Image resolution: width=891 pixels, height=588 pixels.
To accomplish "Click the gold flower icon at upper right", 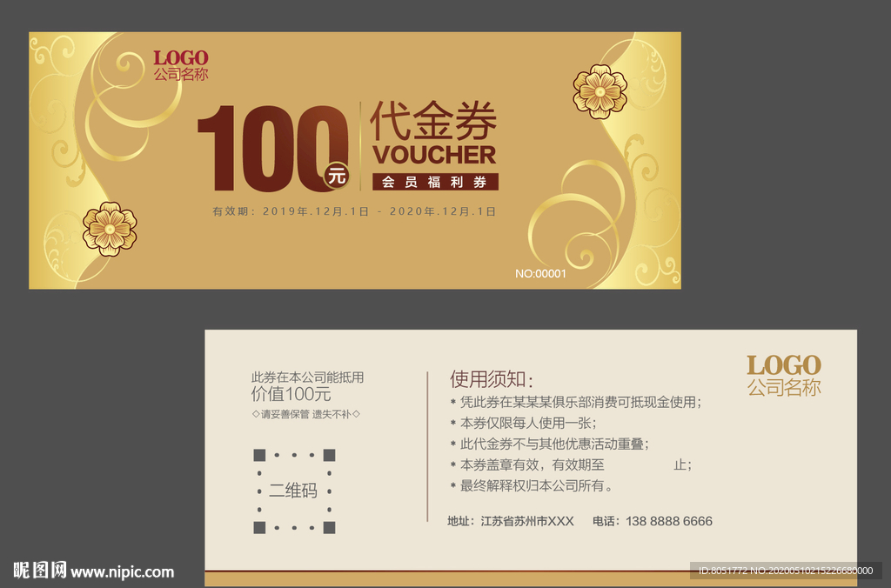I will [600, 91].
